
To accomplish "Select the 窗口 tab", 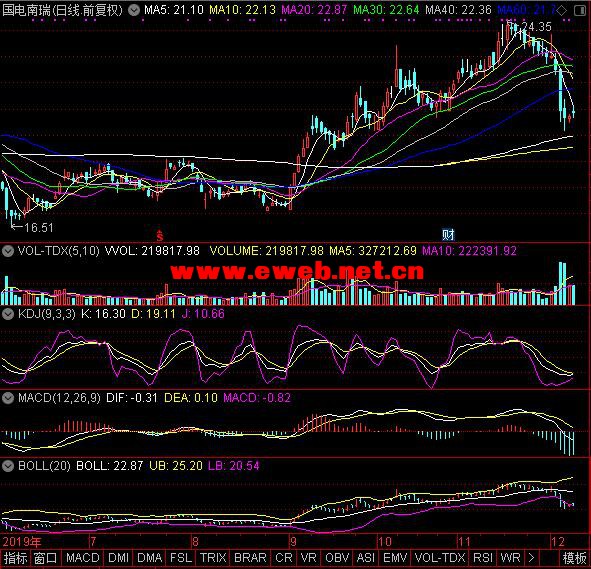I will tap(45, 558).
